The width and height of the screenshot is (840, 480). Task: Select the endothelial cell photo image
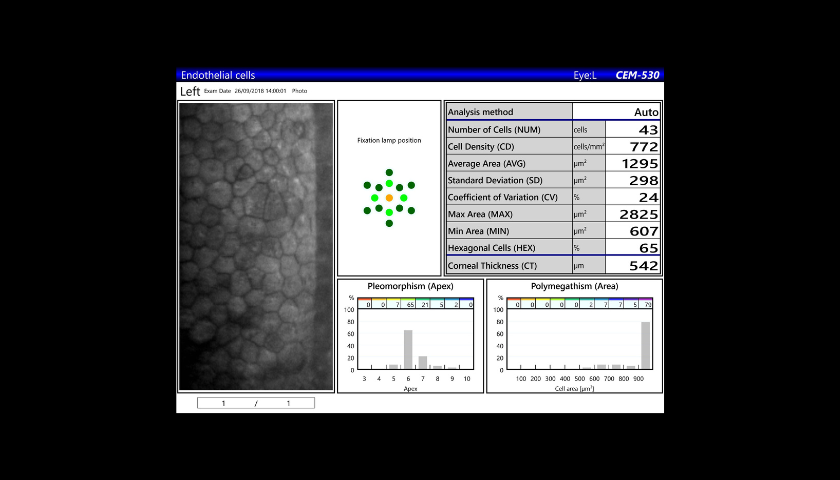(256, 246)
